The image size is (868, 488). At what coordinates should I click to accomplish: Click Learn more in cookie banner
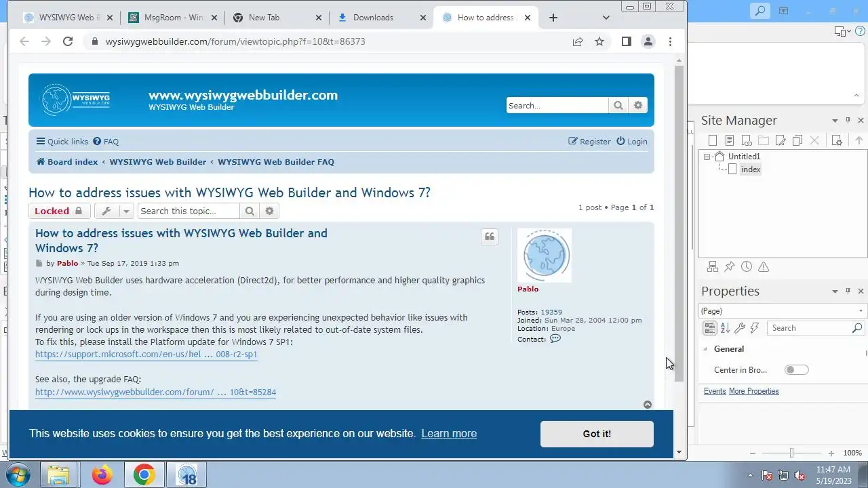pyautogui.click(x=449, y=434)
